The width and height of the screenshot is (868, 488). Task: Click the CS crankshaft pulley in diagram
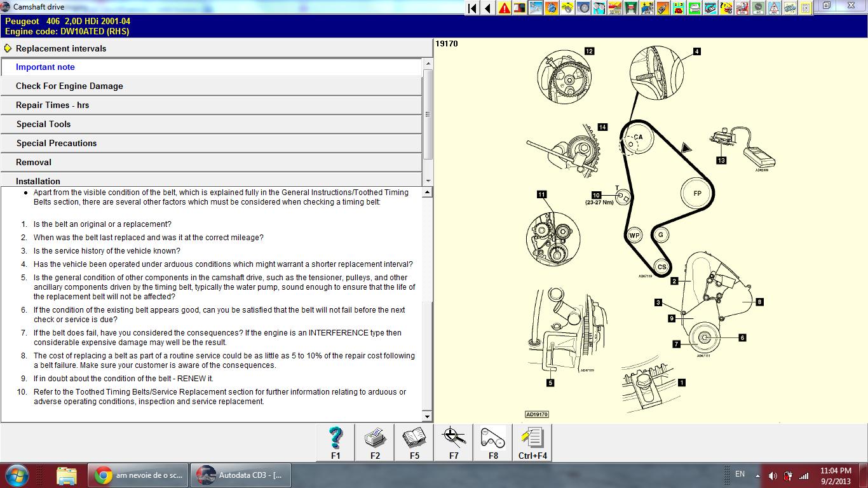661,268
